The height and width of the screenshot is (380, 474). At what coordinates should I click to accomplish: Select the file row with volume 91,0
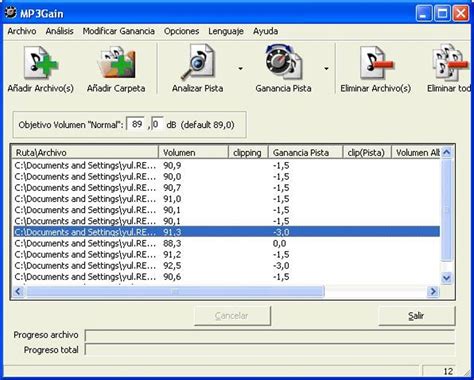tap(227, 199)
